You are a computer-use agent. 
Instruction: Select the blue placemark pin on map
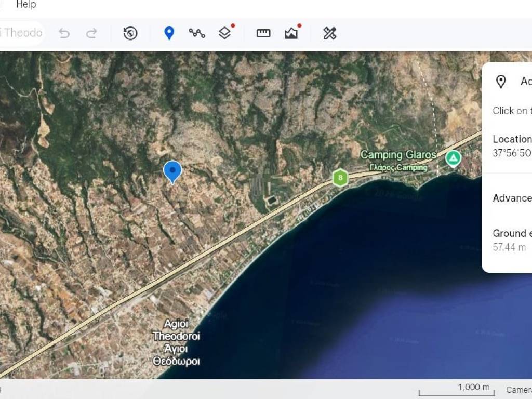172,171
